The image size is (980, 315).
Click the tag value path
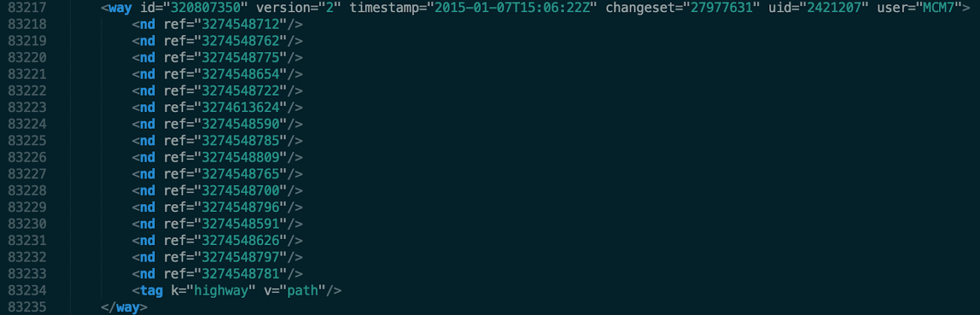303,290
